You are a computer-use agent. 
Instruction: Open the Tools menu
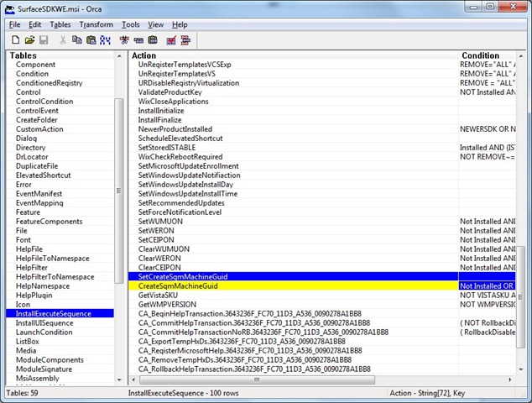[131, 25]
